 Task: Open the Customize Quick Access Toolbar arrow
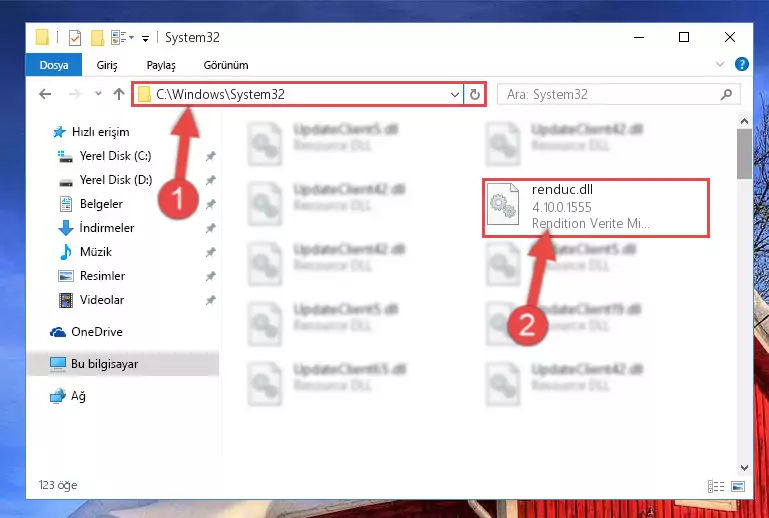pyautogui.click(x=145, y=38)
